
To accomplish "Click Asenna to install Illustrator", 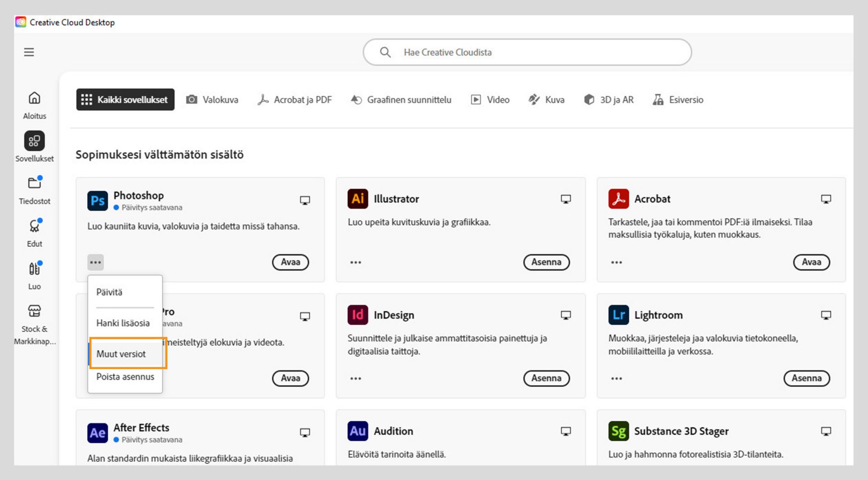I will click(546, 262).
